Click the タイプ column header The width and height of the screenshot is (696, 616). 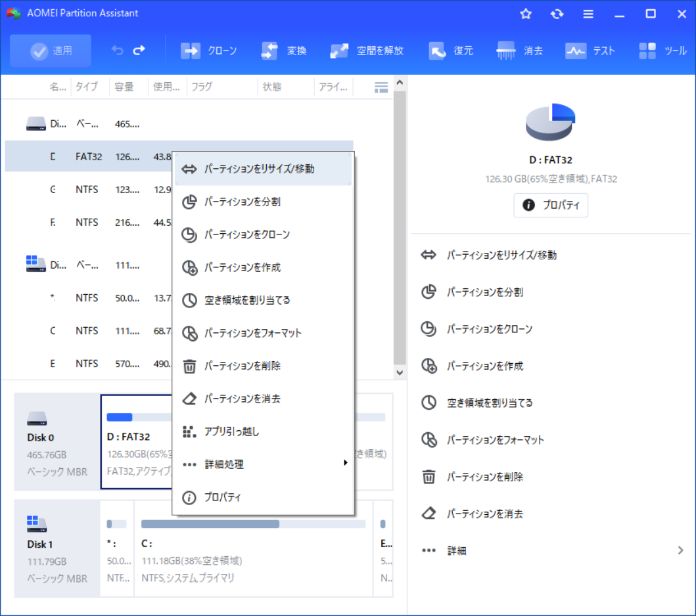tap(89, 87)
